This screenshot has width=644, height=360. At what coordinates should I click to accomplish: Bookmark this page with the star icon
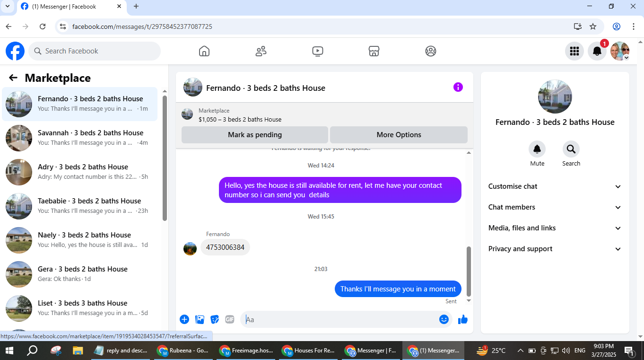tap(593, 26)
